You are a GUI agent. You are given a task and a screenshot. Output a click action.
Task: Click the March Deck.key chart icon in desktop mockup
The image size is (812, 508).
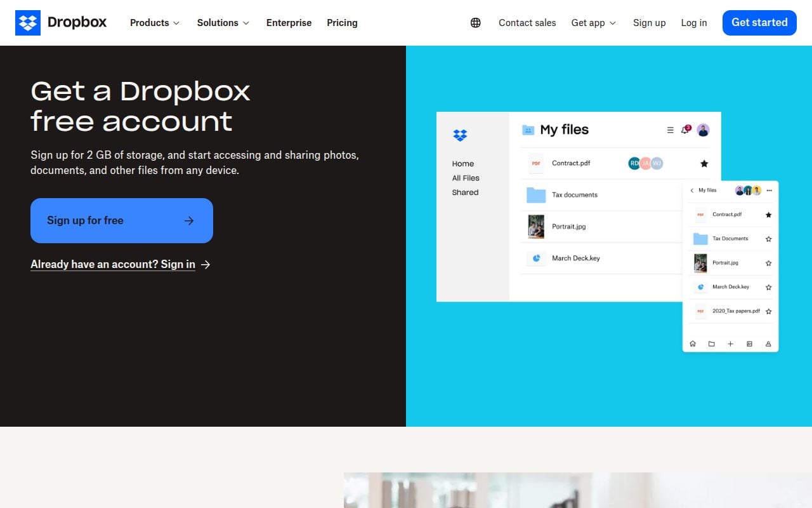(536, 258)
